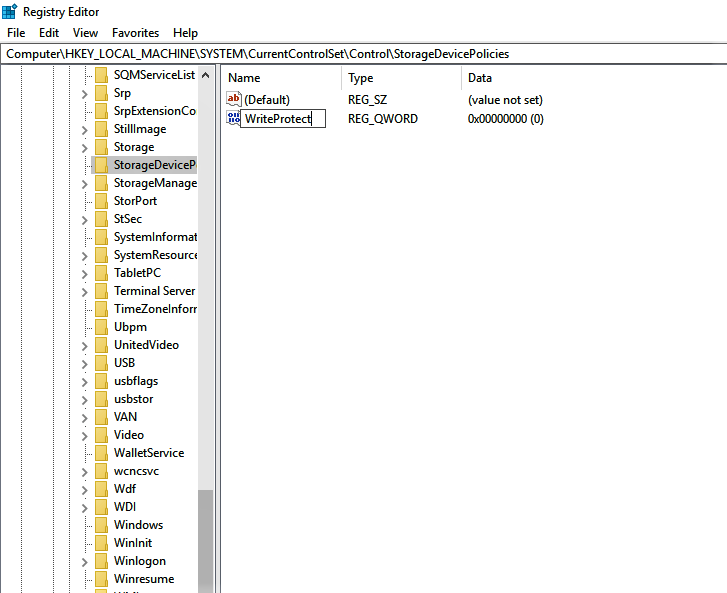The width and height of the screenshot is (727, 593).
Task: Click the USB folder icon
Action: (x=102, y=363)
